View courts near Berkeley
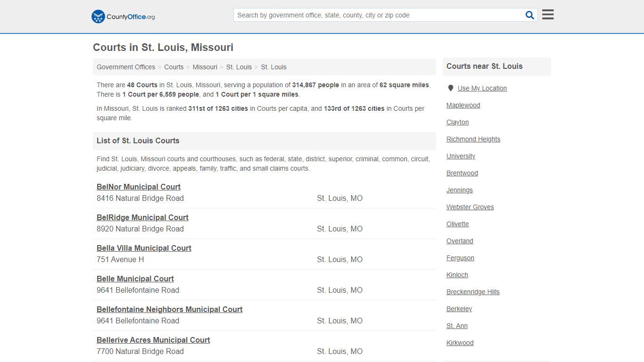Screen dimensions: 644x362 click(x=459, y=309)
